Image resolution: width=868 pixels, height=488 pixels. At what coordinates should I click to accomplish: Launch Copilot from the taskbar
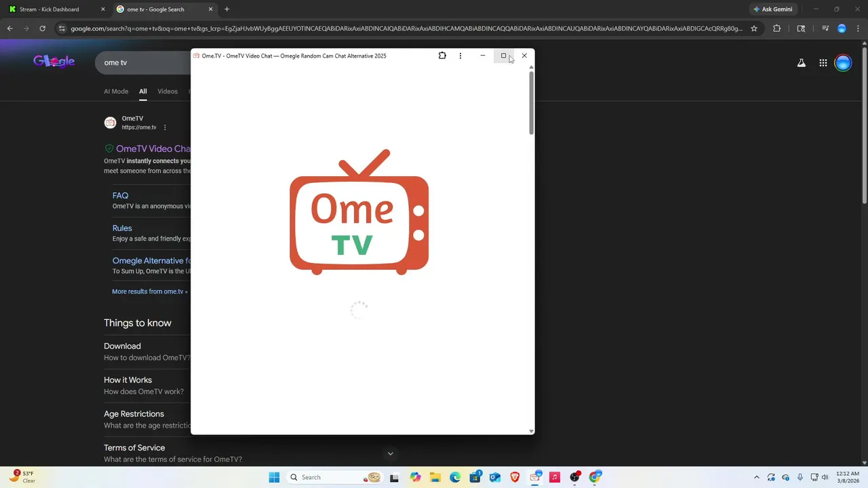coord(415,477)
